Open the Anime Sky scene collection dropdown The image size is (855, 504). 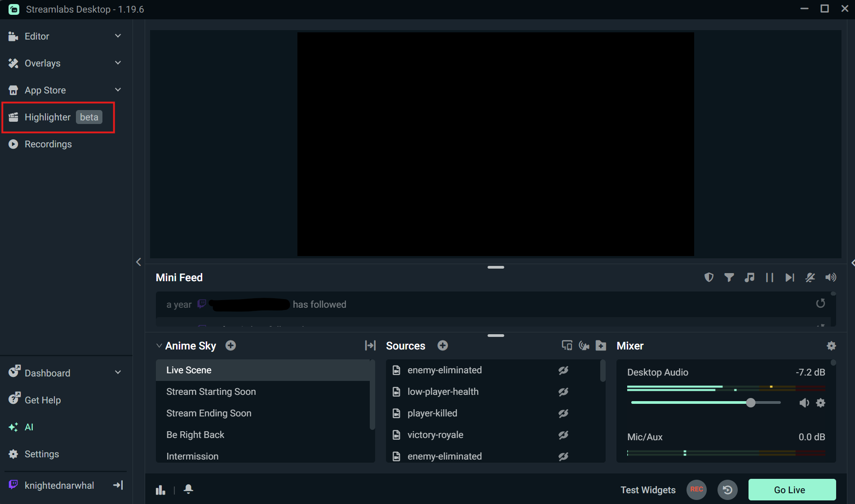point(159,346)
